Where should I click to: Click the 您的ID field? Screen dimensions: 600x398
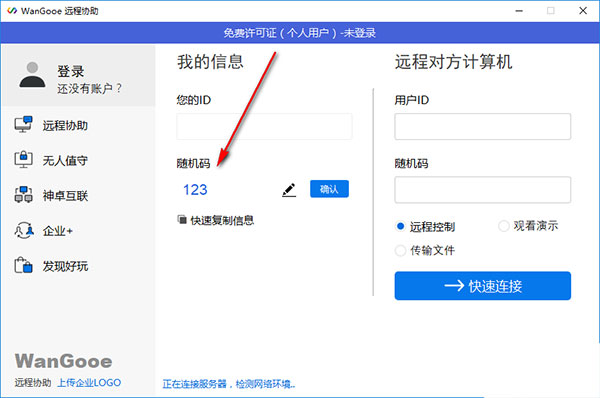click(264, 126)
